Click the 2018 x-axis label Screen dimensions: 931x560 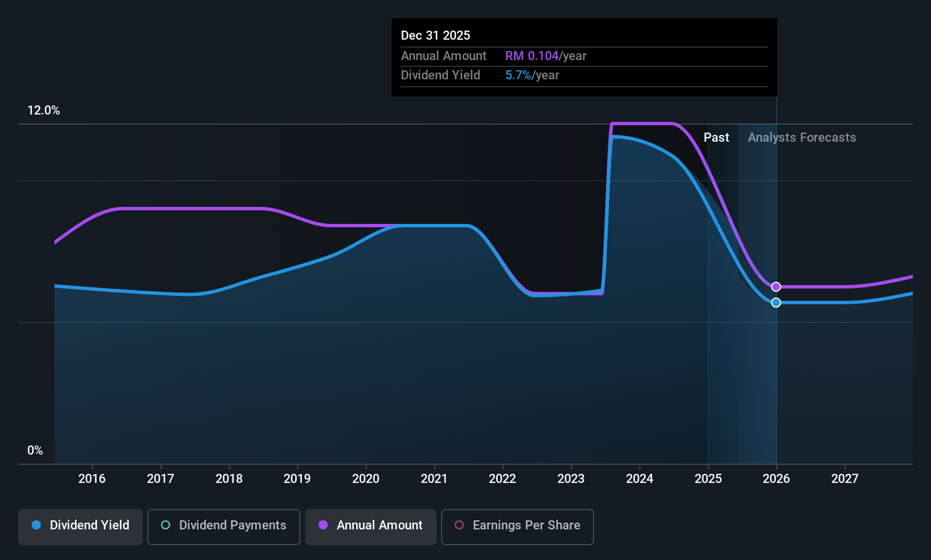point(229,479)
